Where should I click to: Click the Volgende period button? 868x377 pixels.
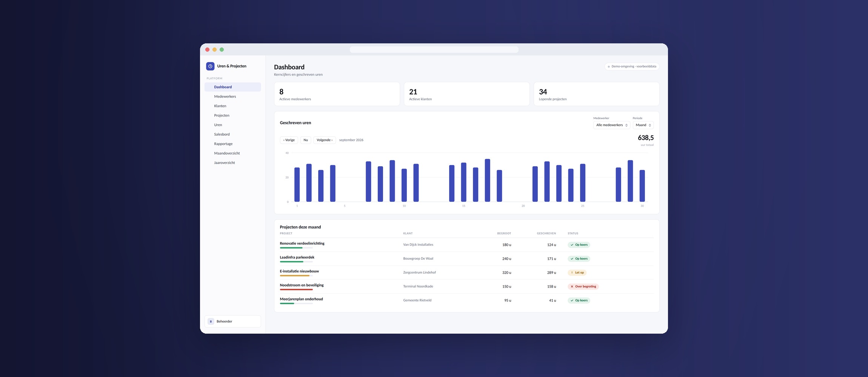[325, 140]
